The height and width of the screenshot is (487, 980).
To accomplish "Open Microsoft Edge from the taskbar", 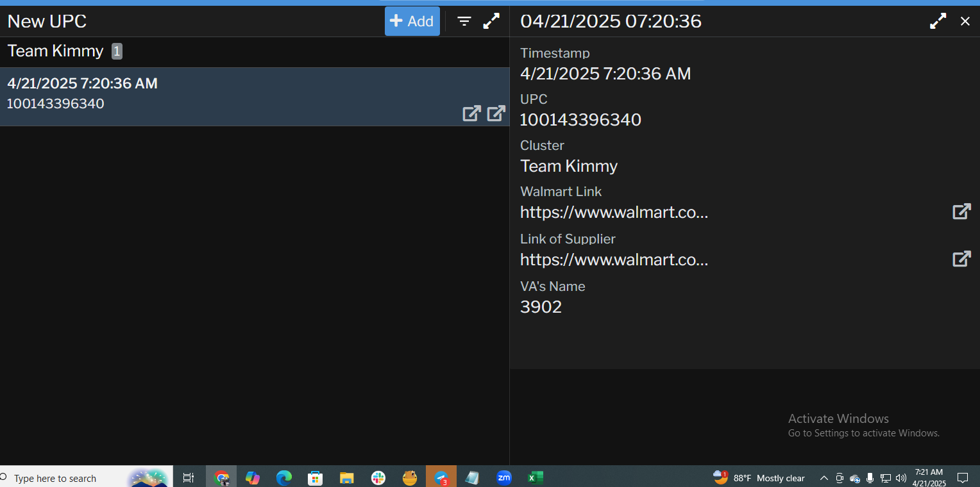I will point(284,477).
